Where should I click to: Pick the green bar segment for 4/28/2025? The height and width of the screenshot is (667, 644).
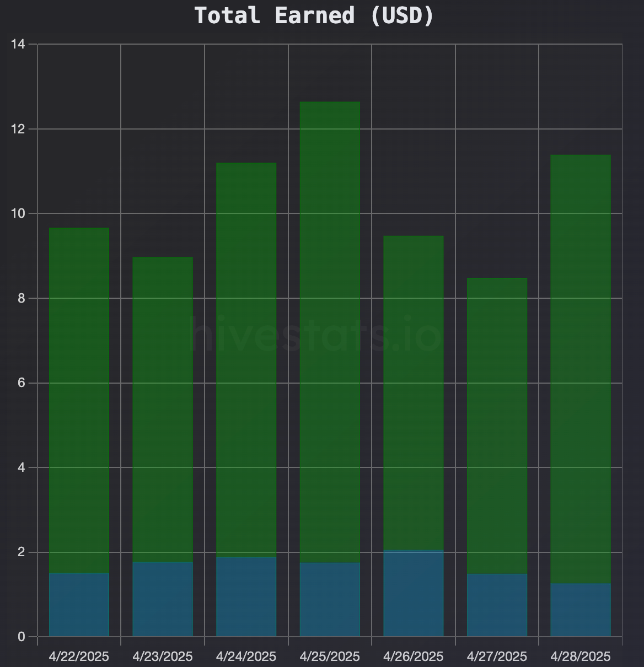tap(581, 369)
